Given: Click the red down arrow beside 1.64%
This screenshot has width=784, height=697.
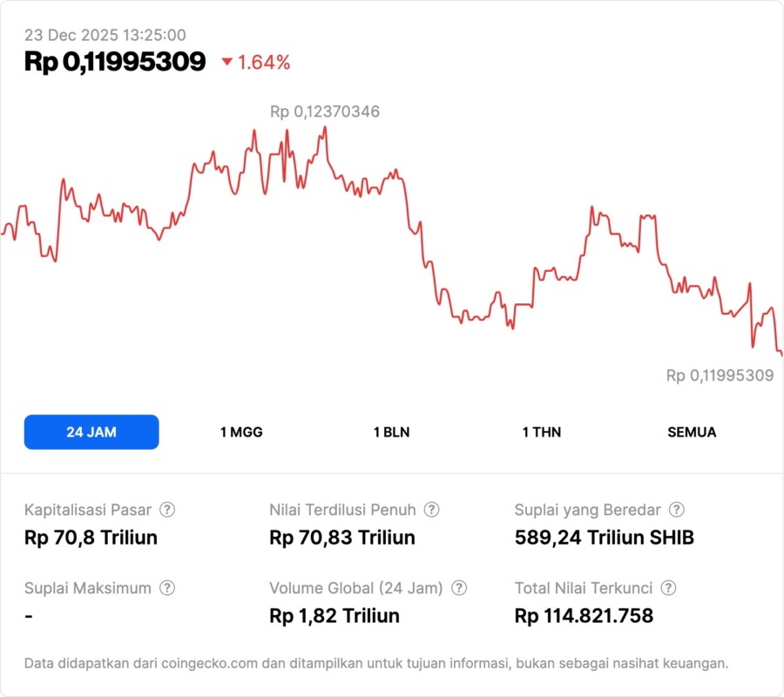Looking at the screenshot, I should pyautogui.click(x=227, y=62).
